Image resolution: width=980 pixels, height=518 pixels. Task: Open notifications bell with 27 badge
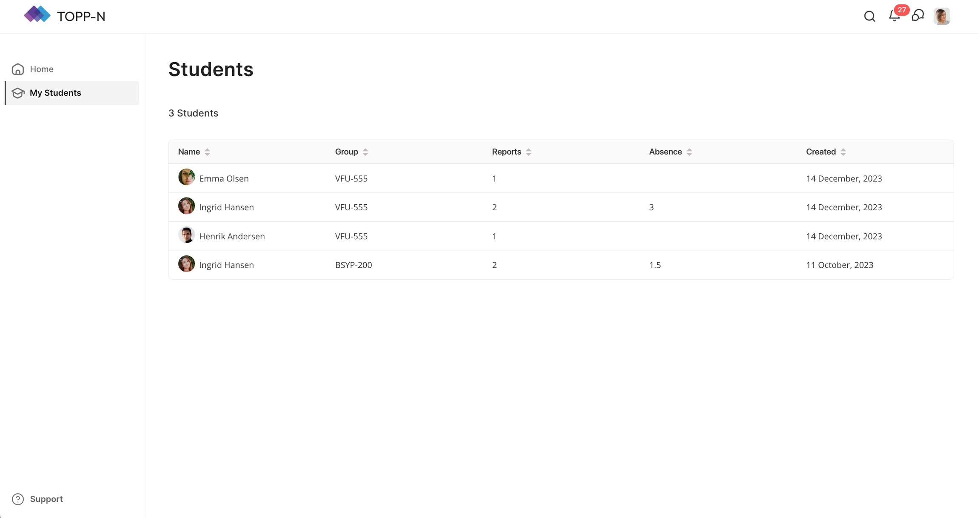[x=894, y=16]
